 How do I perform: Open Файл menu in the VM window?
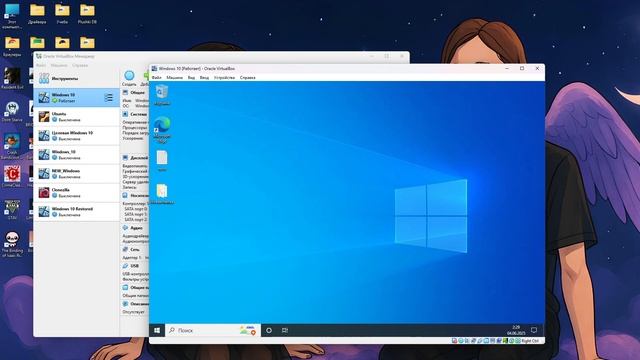coord(156,78)
